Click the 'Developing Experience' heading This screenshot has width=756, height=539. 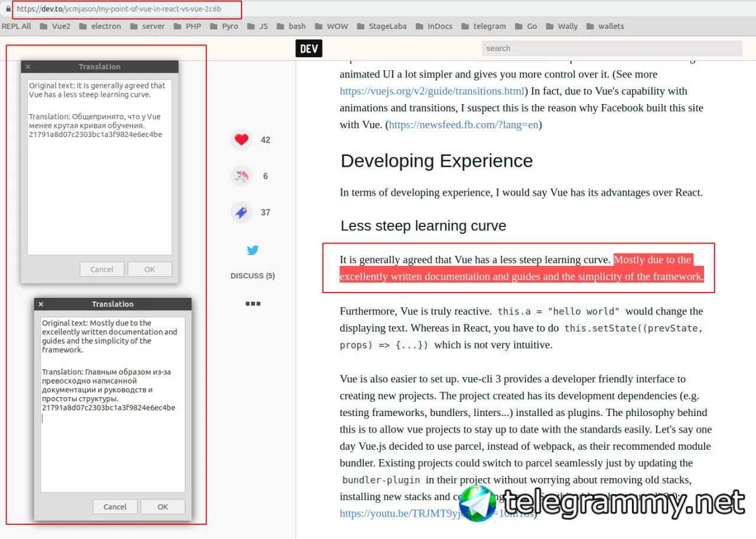pyautogui.click(x=436, y=161)
